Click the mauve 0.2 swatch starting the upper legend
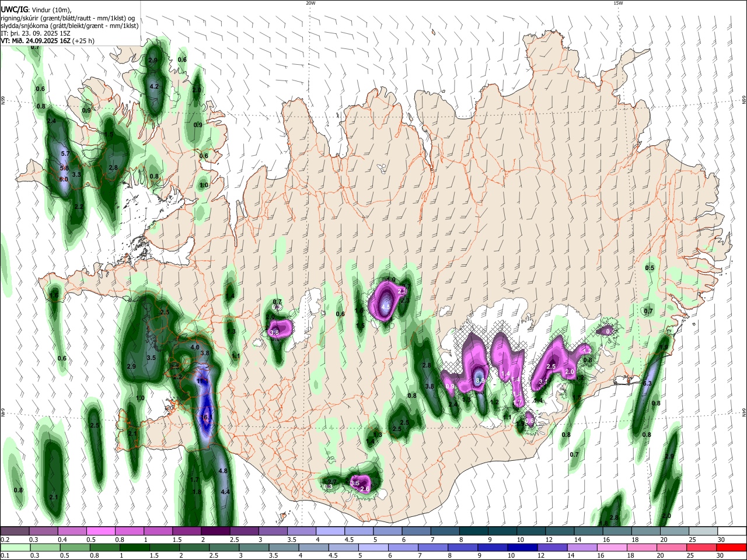747x560 pixels. point(15,531)
